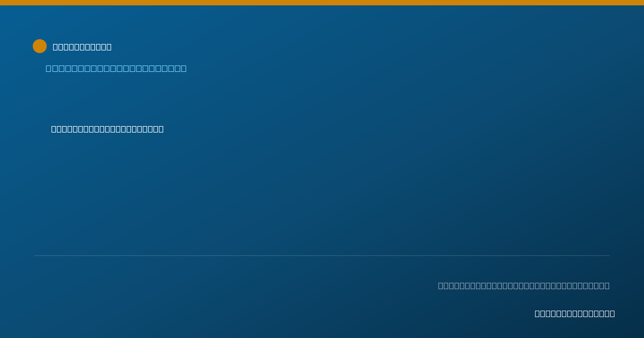Click the white body text line mid-page

[x=107, y=129]
